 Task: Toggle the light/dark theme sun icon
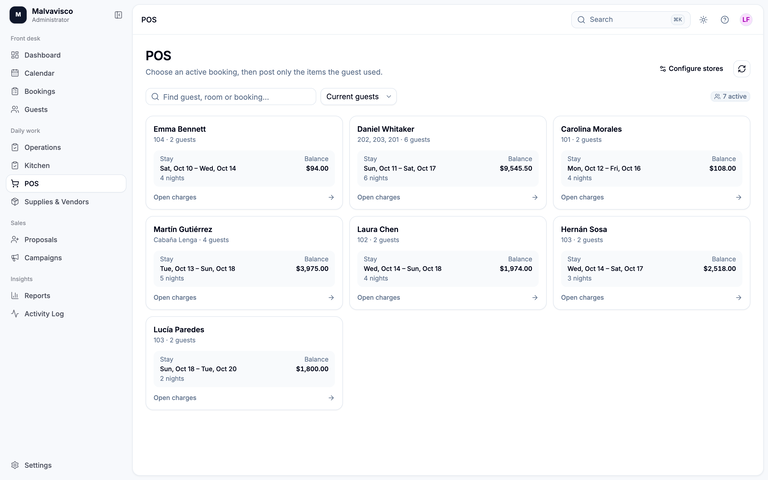pyautogui.click(x=703, y=20)
